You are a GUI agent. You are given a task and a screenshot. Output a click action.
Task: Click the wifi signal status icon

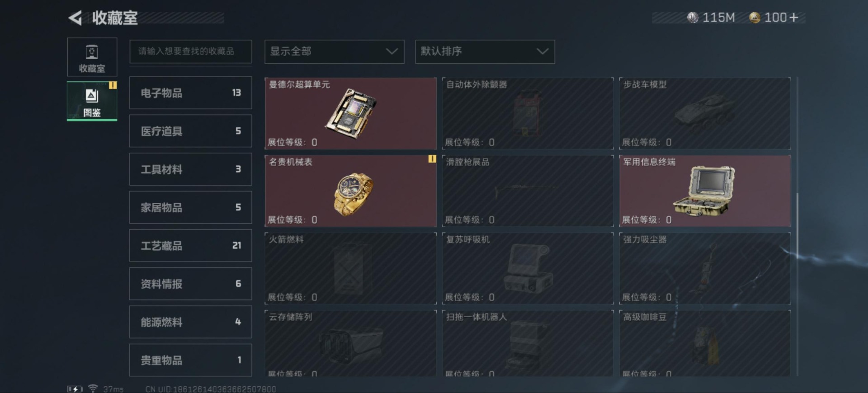(93, 388)
